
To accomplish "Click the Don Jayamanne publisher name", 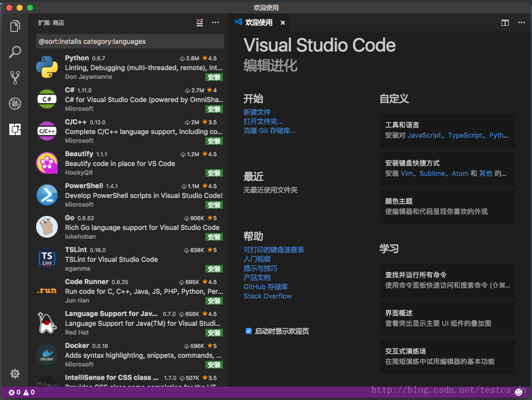I will [89, 77].
